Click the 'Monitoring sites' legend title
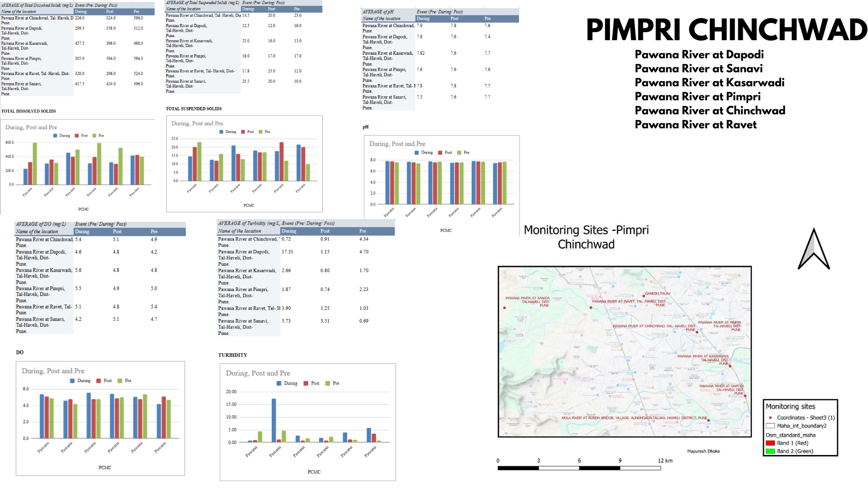Screen dimensions: 868x488 (x=790, y=406)
